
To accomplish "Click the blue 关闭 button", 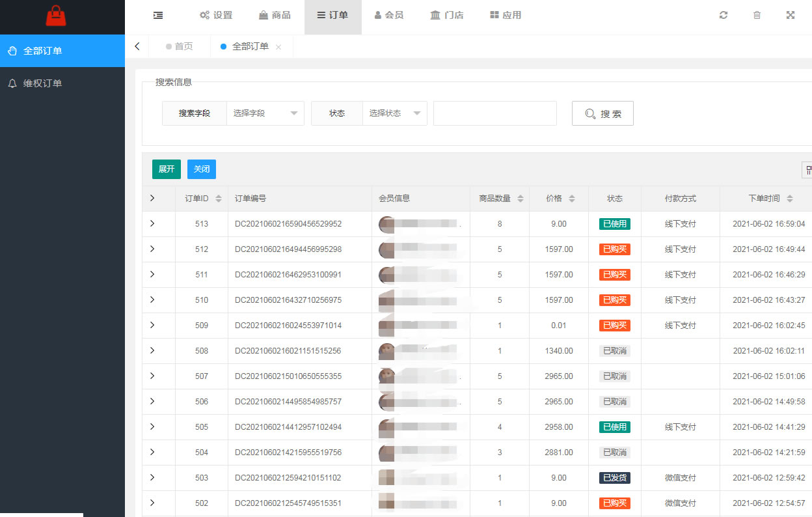I will point(202,169).
